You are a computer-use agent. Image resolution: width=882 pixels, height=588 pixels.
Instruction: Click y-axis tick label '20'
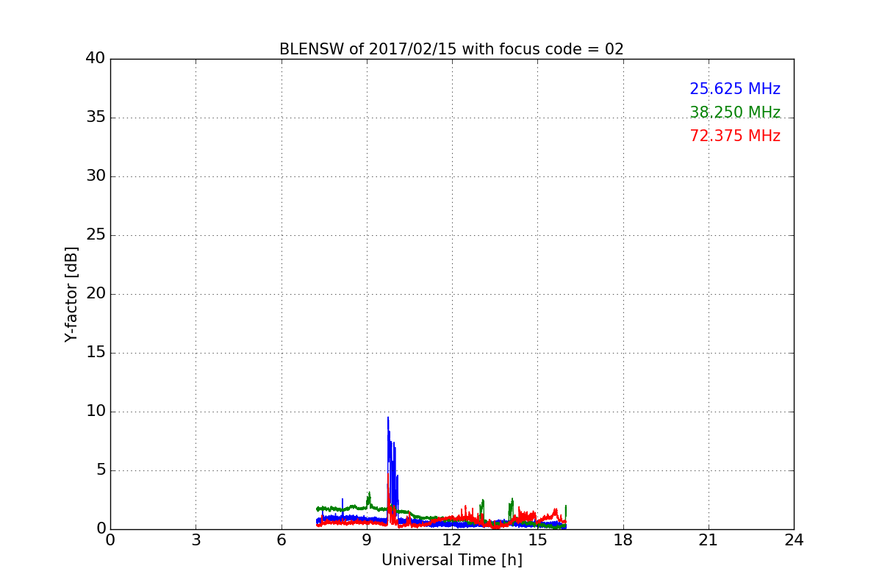[96, 294]
